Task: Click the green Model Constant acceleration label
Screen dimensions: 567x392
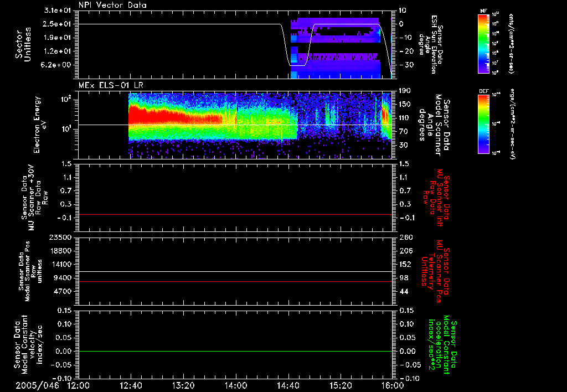Action: pos(442,345)
